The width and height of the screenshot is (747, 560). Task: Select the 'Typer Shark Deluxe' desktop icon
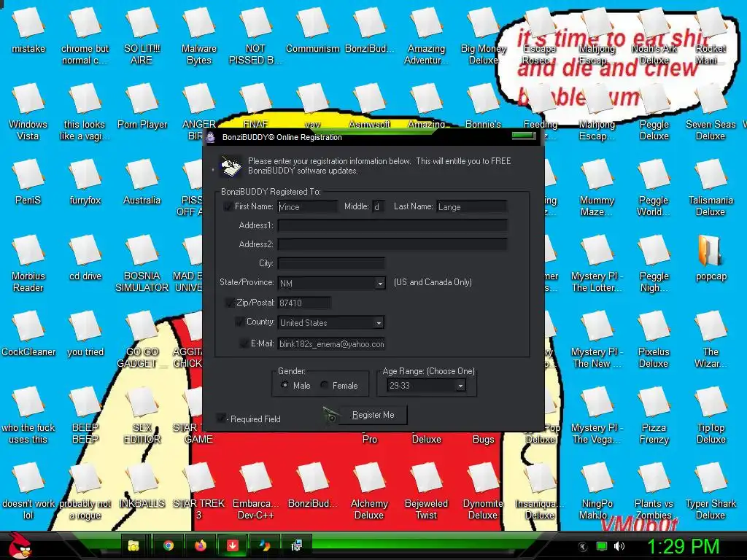point(711,491)
